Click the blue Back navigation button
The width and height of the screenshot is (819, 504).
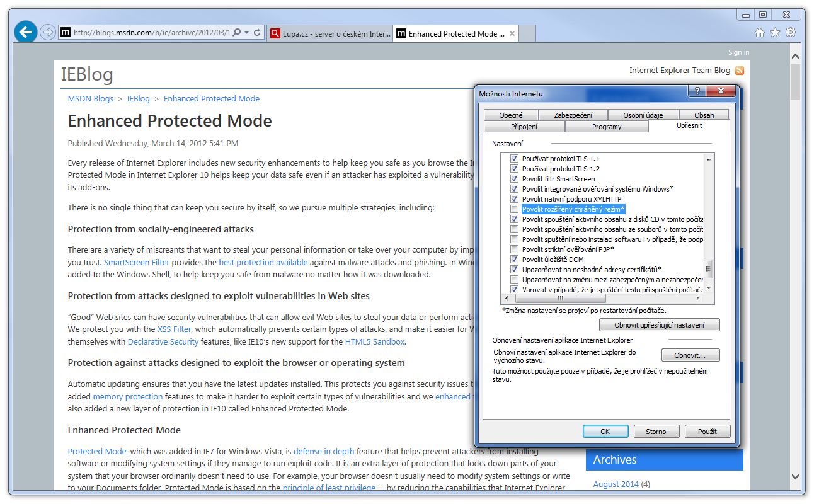[26, 32]
